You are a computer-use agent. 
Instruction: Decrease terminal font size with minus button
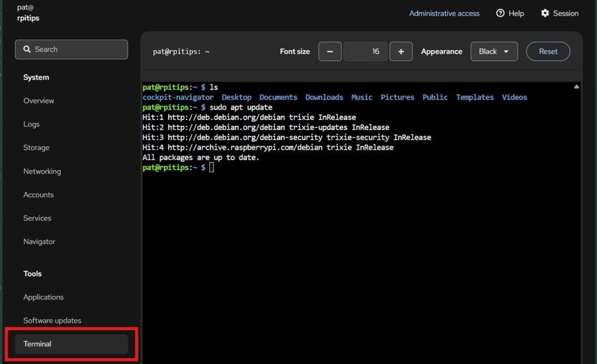point(330,51)
